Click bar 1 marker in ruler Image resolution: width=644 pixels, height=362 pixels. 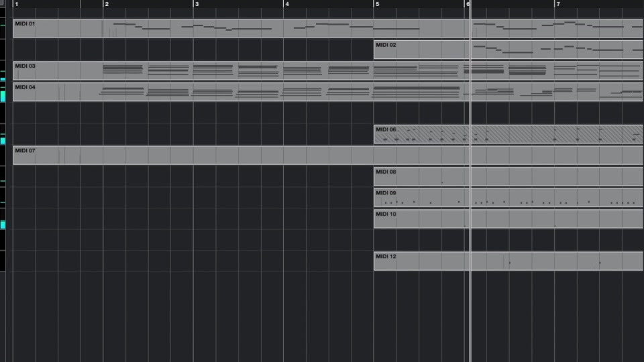coord(16,4)
